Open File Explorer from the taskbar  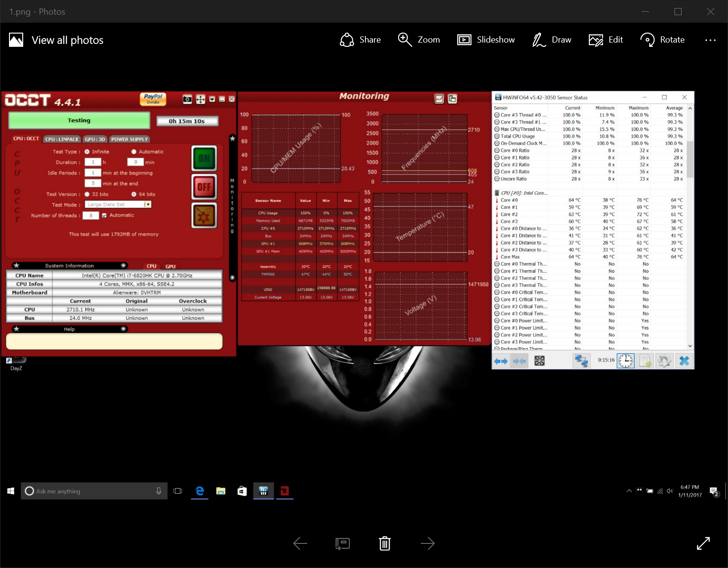point(221,491)
